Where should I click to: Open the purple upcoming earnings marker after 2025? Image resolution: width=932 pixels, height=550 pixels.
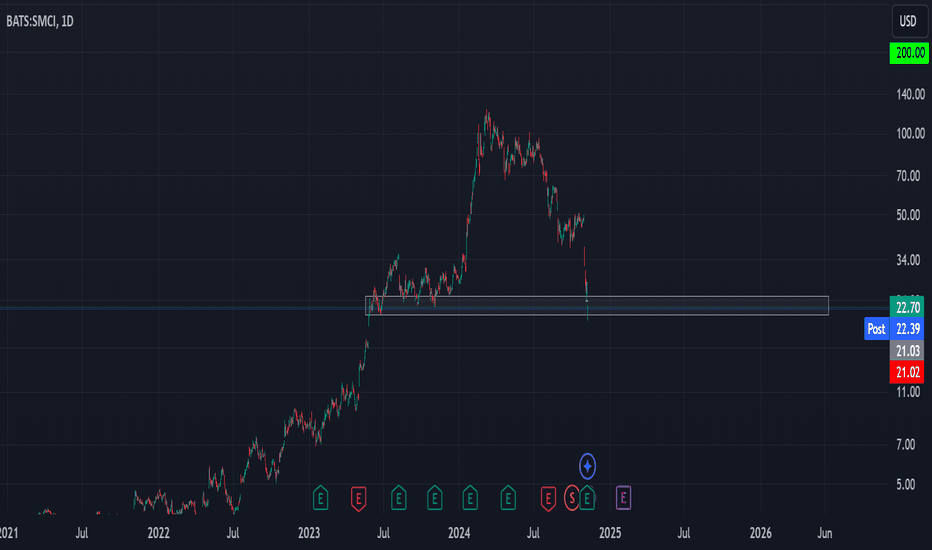(x=623, y=498)
